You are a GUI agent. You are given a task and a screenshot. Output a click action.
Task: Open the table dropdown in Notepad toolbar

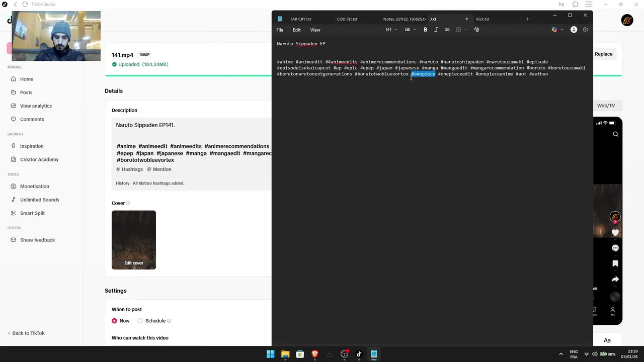coord(461,30)
